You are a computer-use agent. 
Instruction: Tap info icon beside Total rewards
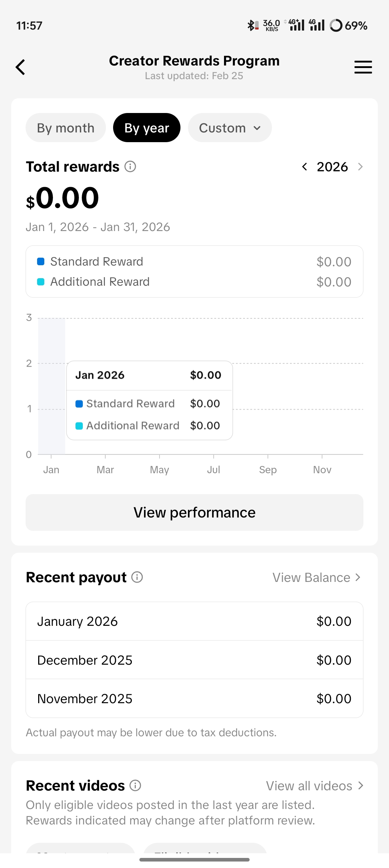tap(130, 167)
